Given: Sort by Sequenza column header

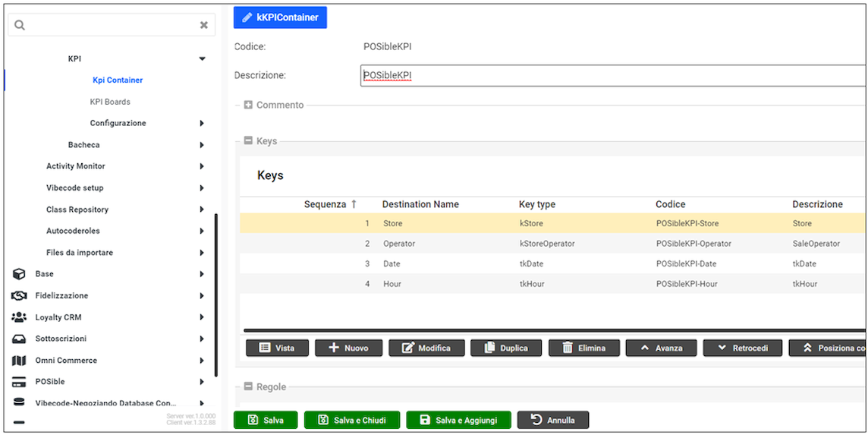Looking at the screenshot, I should pos(325,204).
